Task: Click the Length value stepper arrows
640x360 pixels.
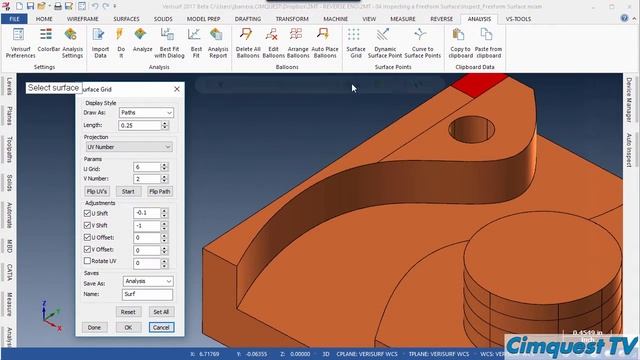Action: tap(165, 125)
